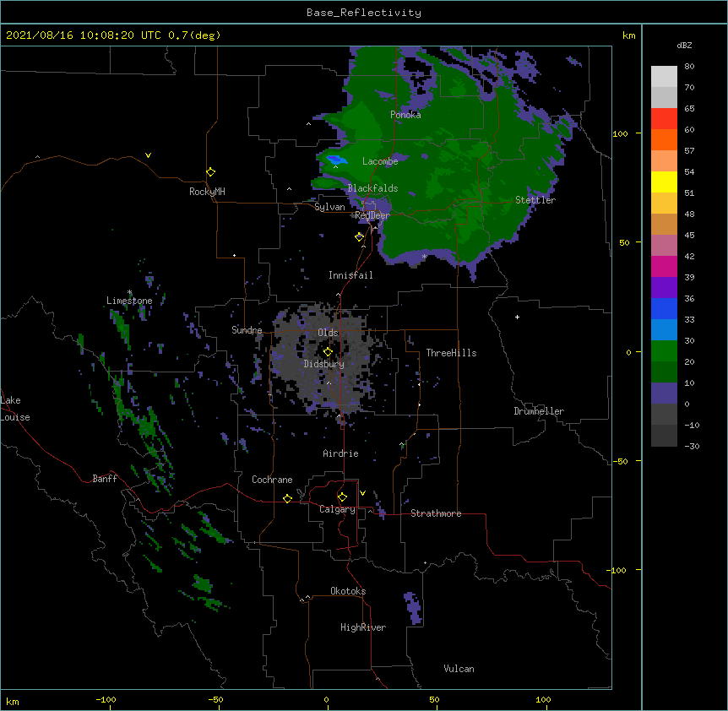This screenshot has height=711, width=728.
Task: Click the Didsbury town label
Action: click(x=324, y=364)
